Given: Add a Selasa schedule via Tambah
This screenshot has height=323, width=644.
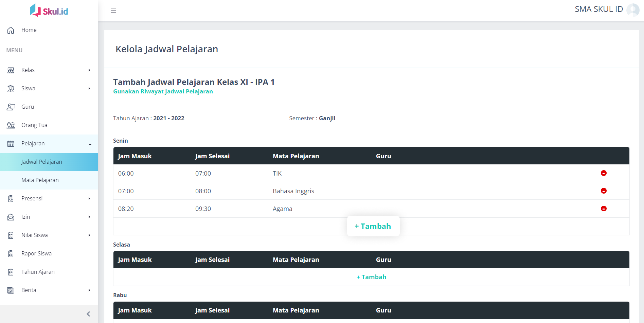Looking at the screenshot, I should (371, 277).
